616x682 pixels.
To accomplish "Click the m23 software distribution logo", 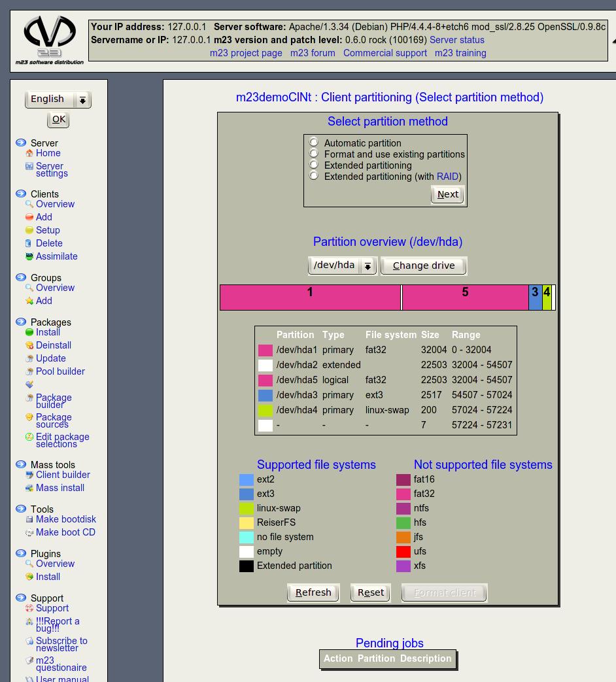I will click(x=50, y=39).
